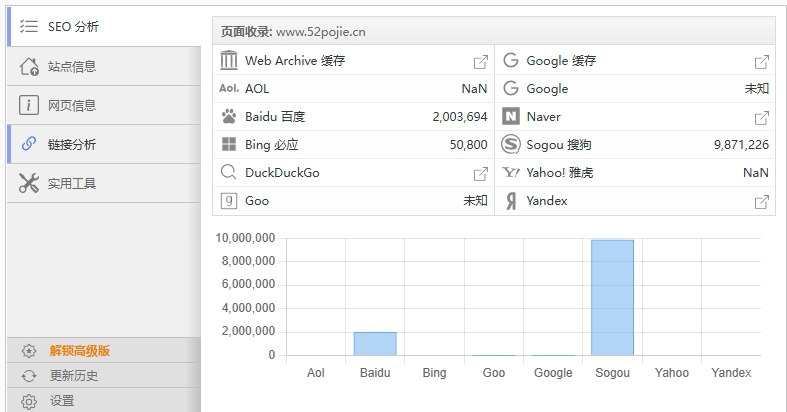The height and width of the screenshot is (412, 787).
Task: Click the Yahoo! 雅虎 NaN value
Action: click(756, 173)
